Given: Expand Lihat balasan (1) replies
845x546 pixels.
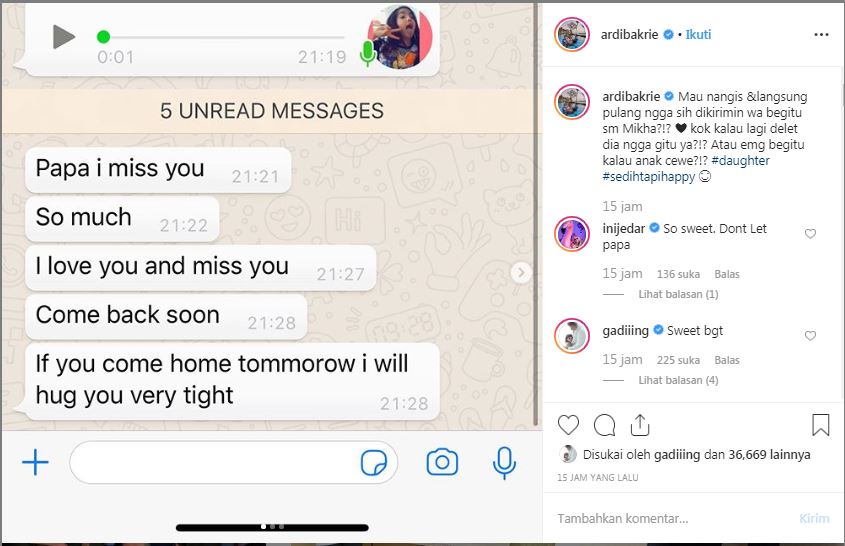Looking at the screenshot, I should [678, 294].
